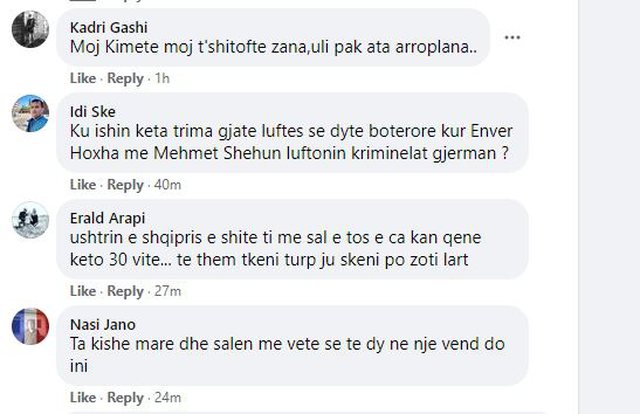
Task: Like Nasi Jano's comment
Action: point(82,398)
